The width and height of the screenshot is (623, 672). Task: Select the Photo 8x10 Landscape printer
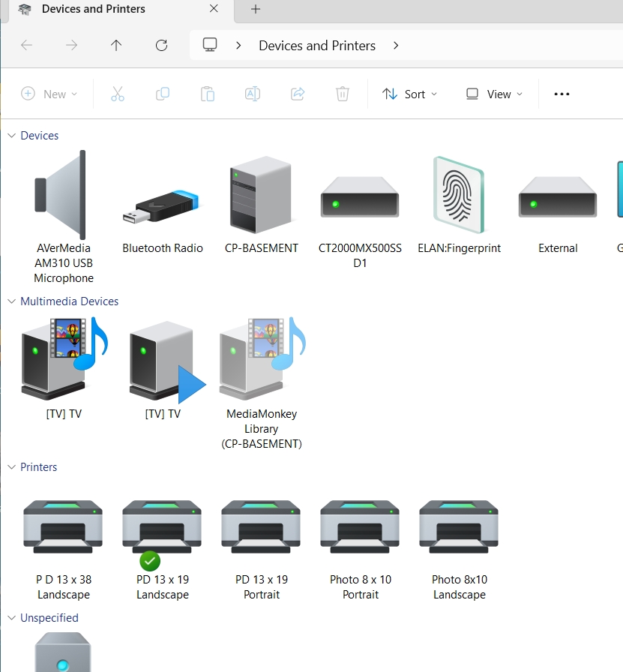(459, 526)
